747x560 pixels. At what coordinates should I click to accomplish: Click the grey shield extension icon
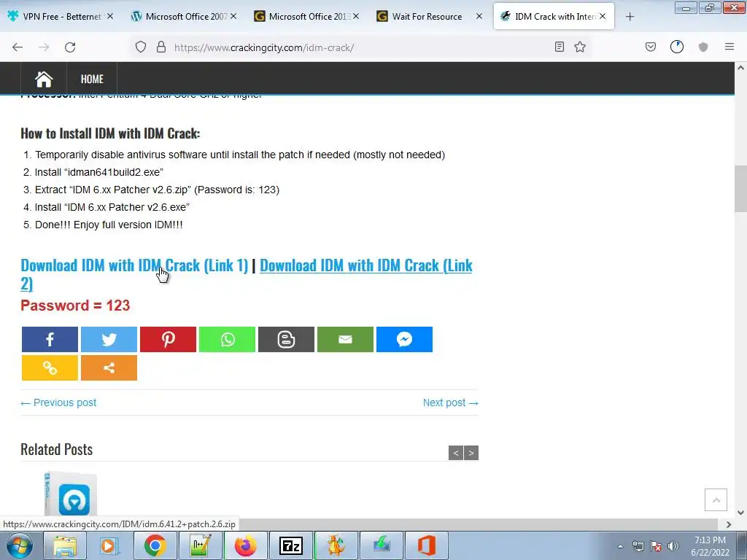(703, 47)
